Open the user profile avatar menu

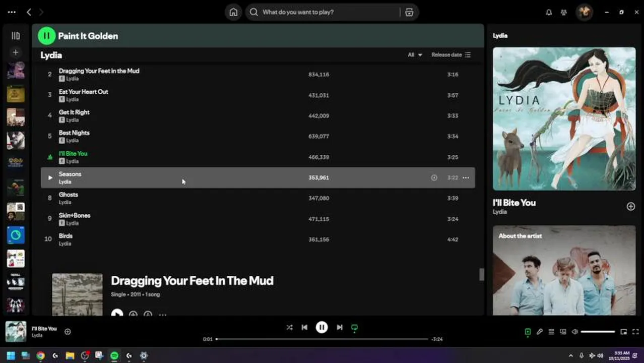tap(585, 12)
